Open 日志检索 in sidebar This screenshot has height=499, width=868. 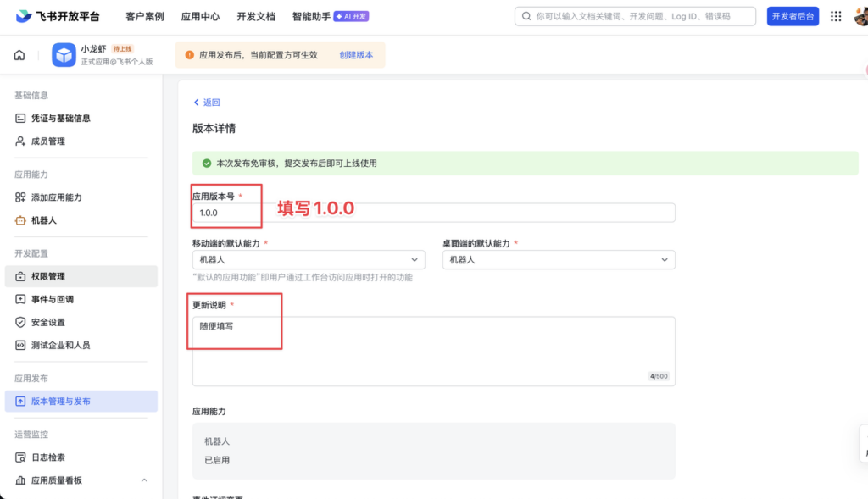pos(48,457)
